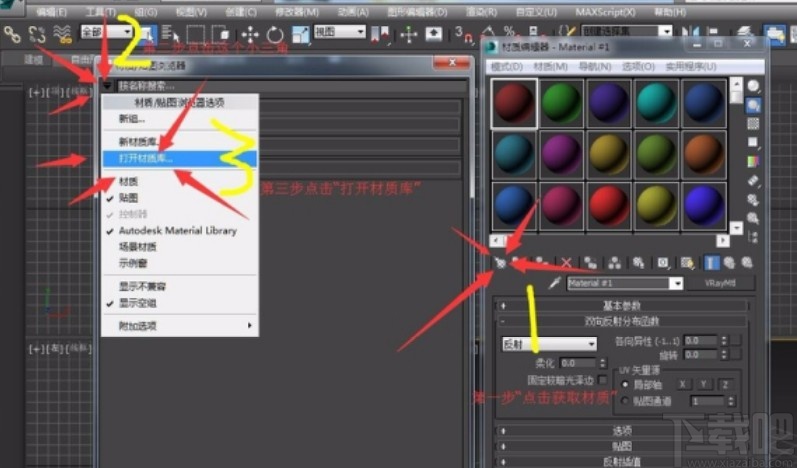Expand the 附加选项 submenu
This screenshot has height=468, width=797.
pos(180,326)
